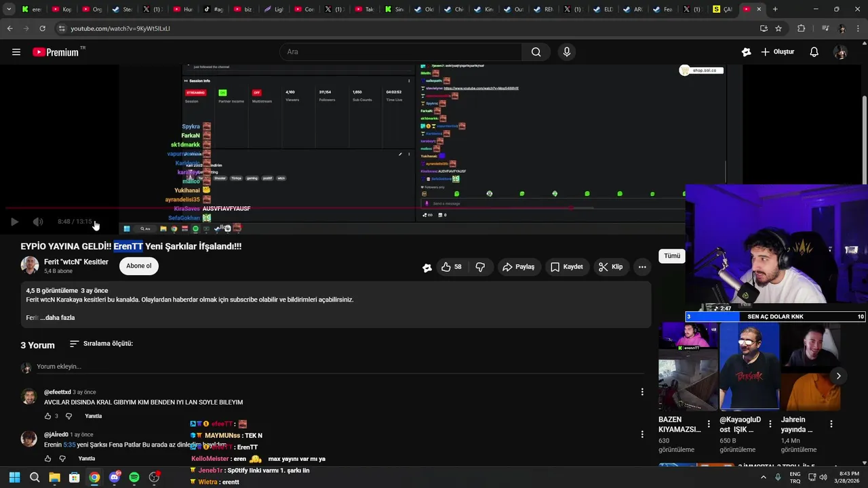Click the sparkle icon left of like button

click(427, 267)
